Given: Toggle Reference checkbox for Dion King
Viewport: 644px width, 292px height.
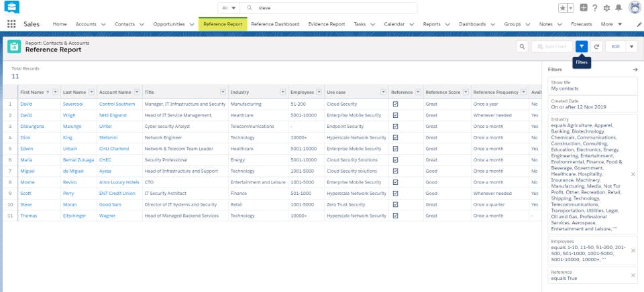Looking at the screenshot, I should [396, 137].
